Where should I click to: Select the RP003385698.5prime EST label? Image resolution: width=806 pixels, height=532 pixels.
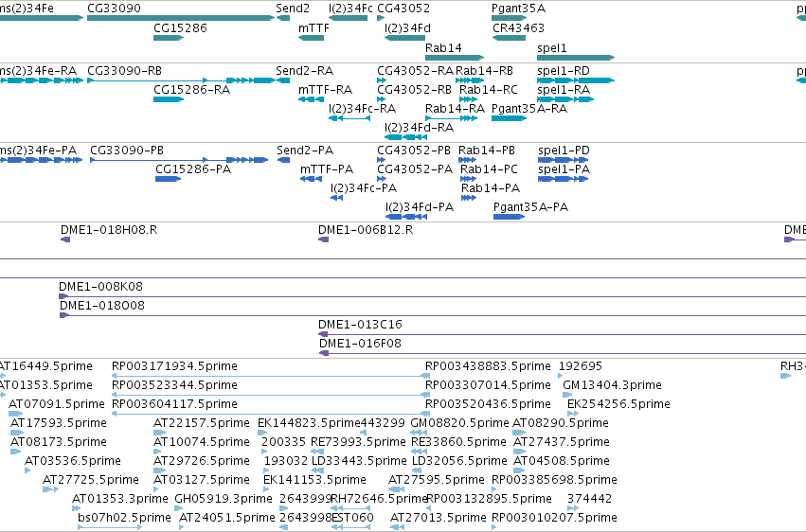pyautogui.click(x=554, y=480)
